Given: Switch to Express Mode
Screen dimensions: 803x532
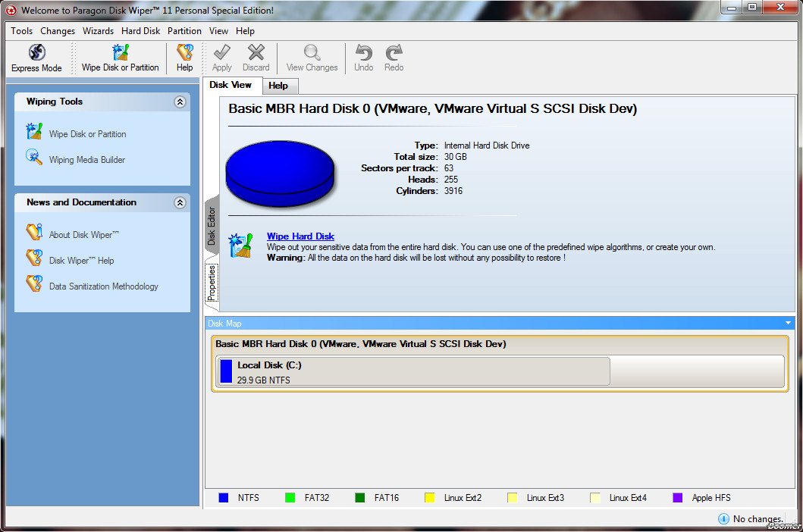Looking at the screenshot, I should [36, 52].
